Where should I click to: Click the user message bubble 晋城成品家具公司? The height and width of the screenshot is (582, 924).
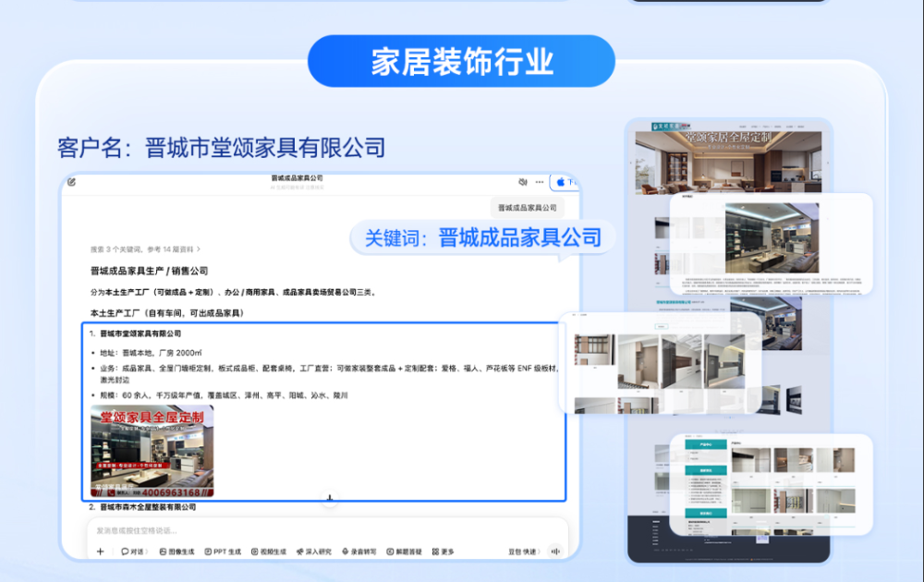point(527,208)
